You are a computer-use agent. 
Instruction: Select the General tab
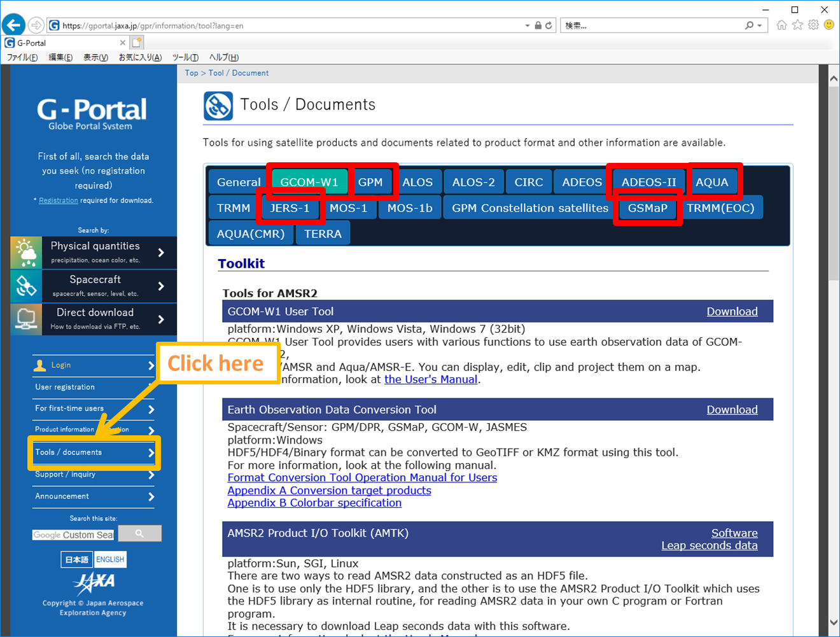pos(239,182)
